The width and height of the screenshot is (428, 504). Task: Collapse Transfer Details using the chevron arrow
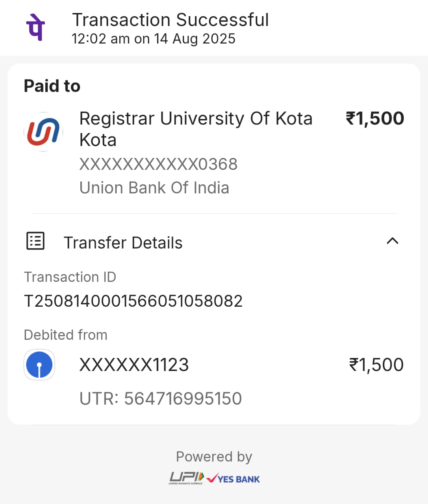point(393,241)
